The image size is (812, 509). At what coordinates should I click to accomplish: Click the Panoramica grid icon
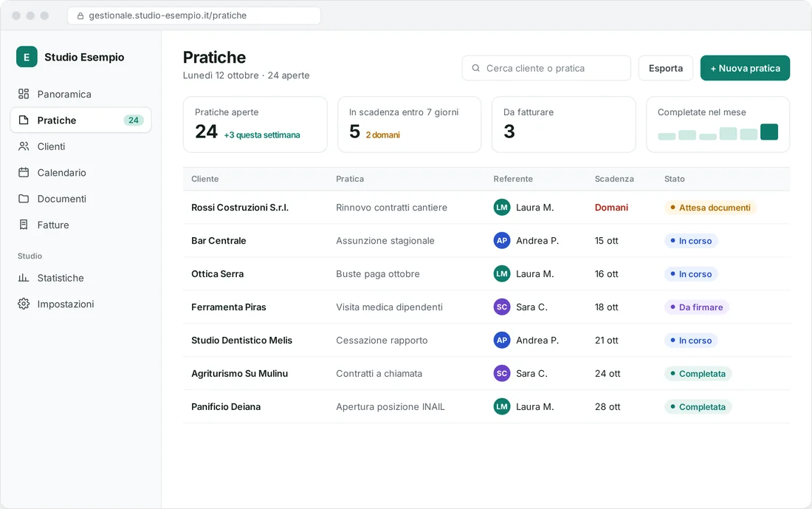(24, 94)
